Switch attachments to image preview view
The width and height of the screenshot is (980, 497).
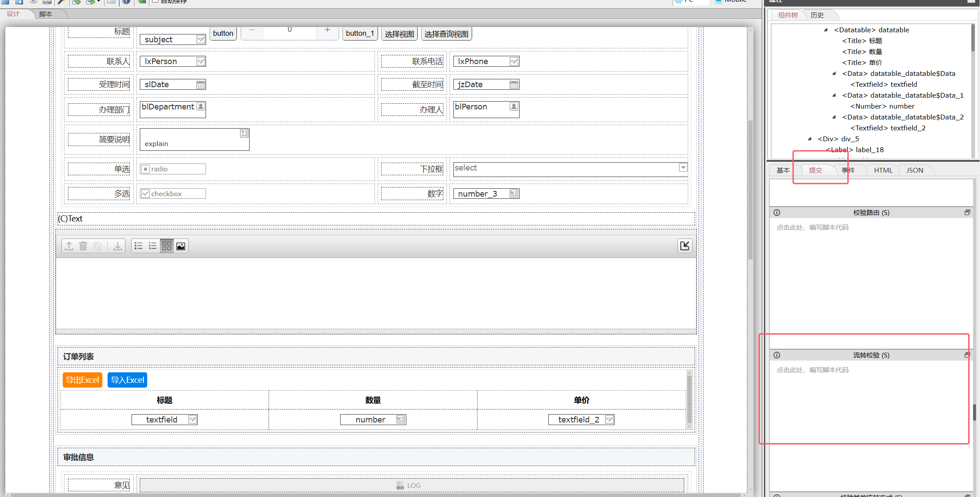[181, 246]
